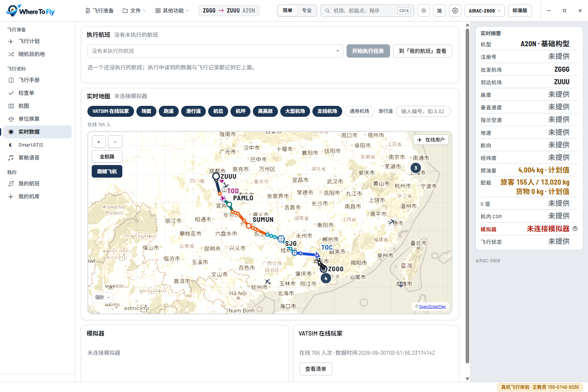Open the 飞行准备 top menu
The image size is (588, 392).
(x=100, y=11)
